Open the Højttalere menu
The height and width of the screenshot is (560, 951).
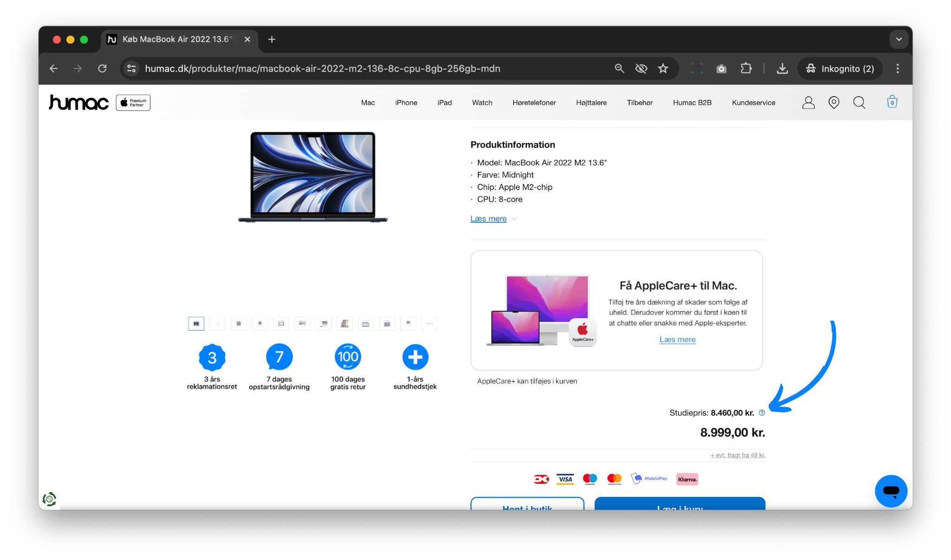pos(591,103)
